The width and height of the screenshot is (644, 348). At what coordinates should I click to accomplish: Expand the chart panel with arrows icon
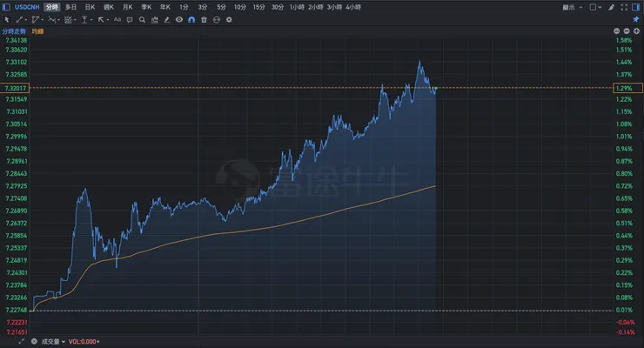point(21,341)
